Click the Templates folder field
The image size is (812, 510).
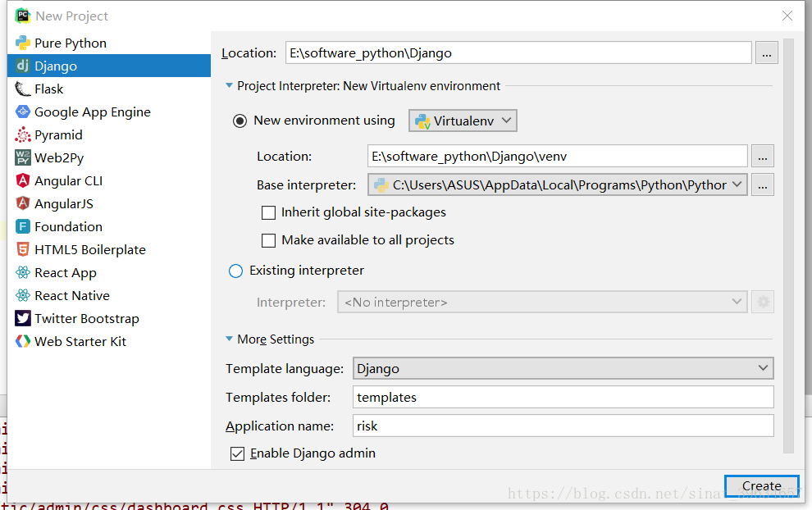[563, 397]
